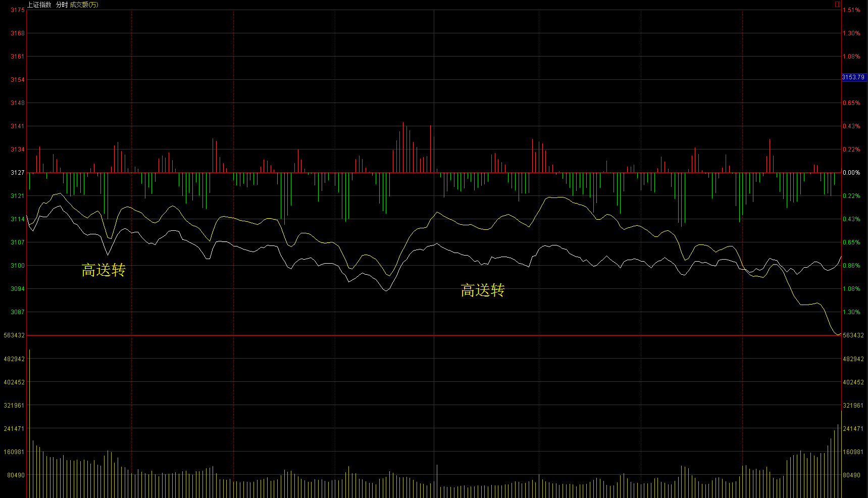Select the 分时 intraday view label
Screen dimensions: 868x498
(x=62, y=5)
